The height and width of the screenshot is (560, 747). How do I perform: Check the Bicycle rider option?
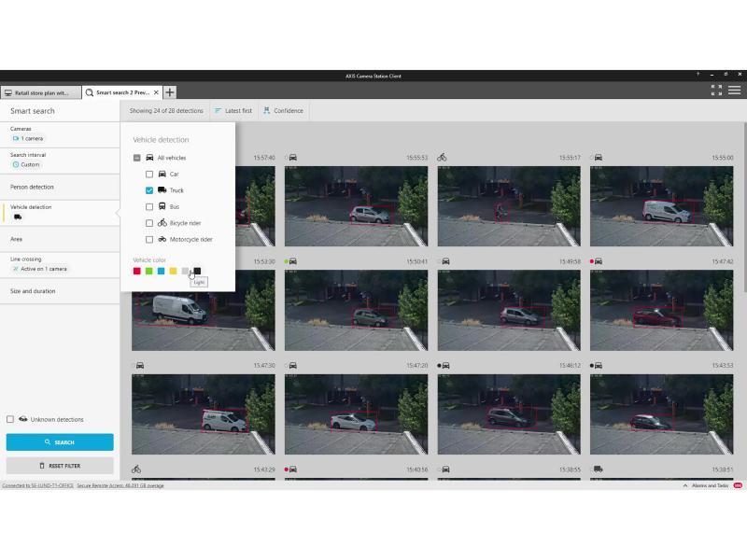[149, 223]
